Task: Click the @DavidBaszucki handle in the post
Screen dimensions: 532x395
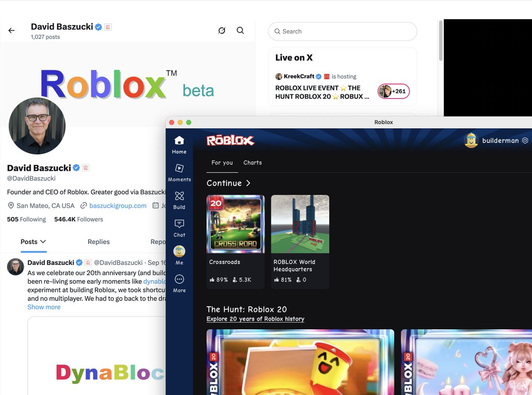Action: point(118,262)
